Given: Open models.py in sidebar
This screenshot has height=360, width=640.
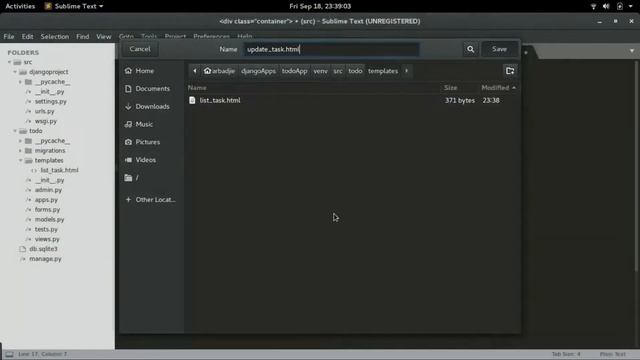Looking at the screenshot, I should 49,219.
